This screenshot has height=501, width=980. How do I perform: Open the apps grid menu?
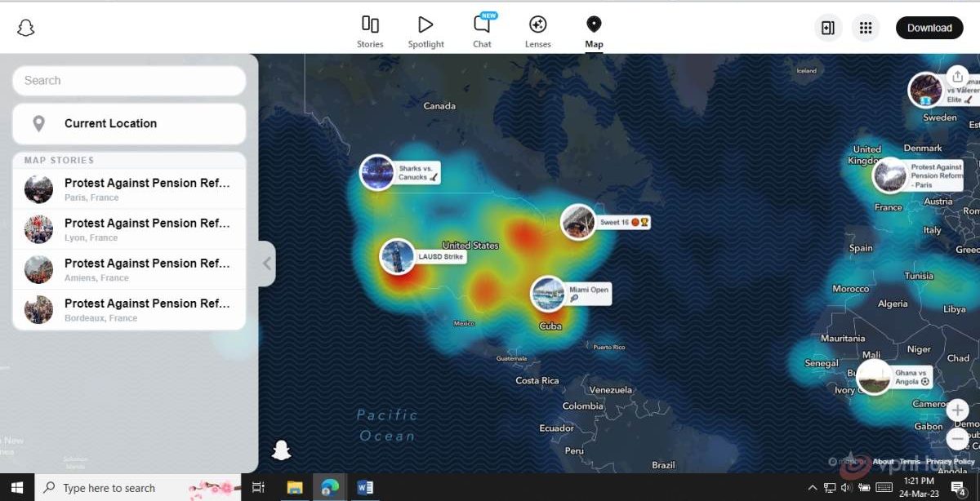click(866, 28)
